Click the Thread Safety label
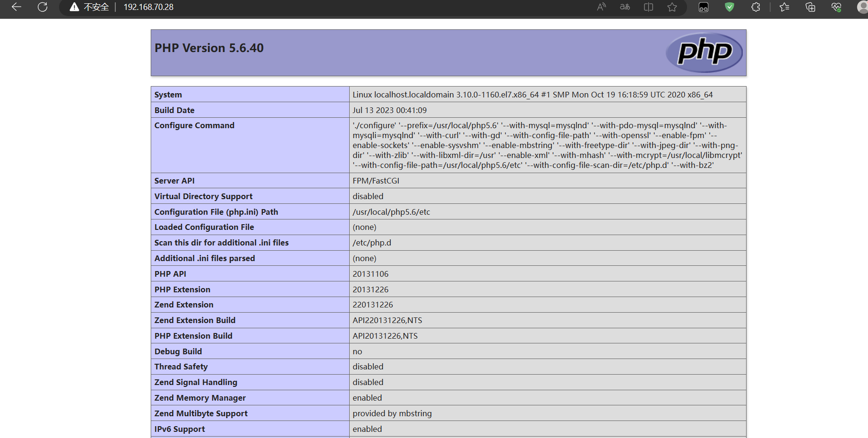868x438 pixels. click(x=181, y=367)
